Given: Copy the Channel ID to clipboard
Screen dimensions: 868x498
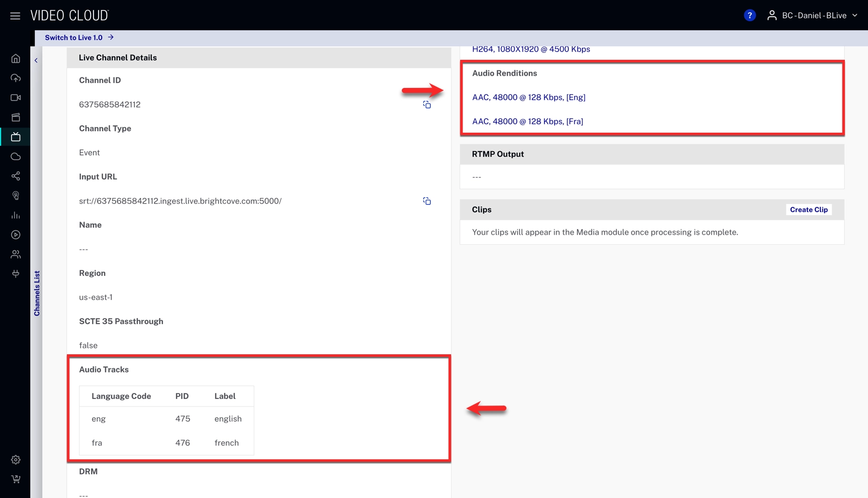Looking at the screenshot, I should (x=426, y=105).
